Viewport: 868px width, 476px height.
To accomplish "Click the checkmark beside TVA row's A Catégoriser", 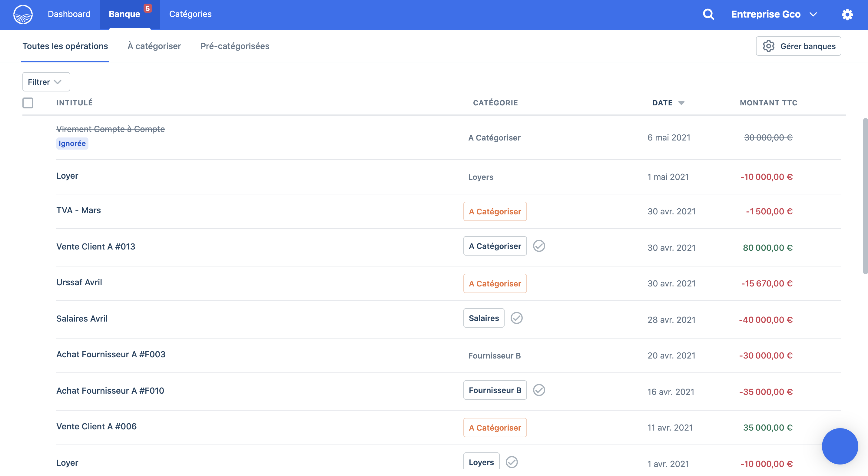I will click(539, 211).
